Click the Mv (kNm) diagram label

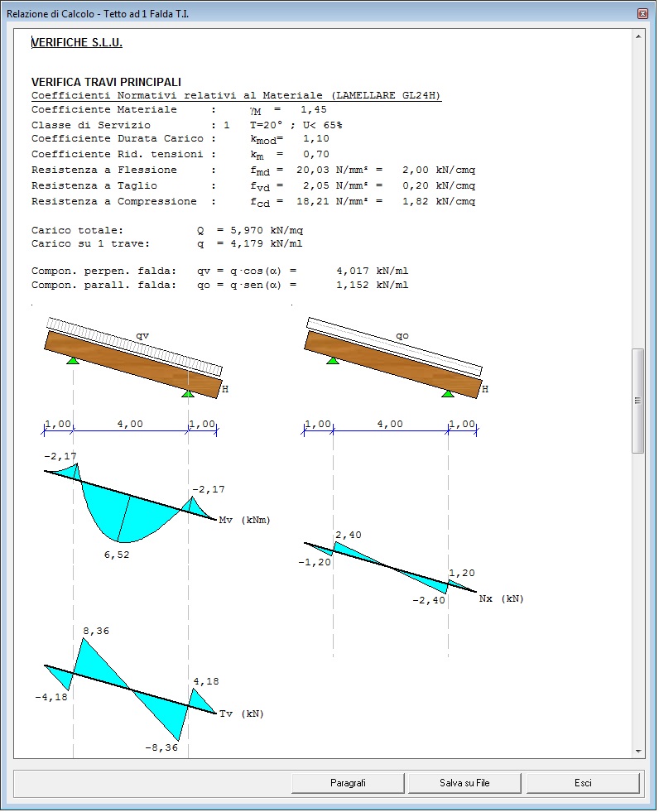pyautogui.click(x=244, y=520)
